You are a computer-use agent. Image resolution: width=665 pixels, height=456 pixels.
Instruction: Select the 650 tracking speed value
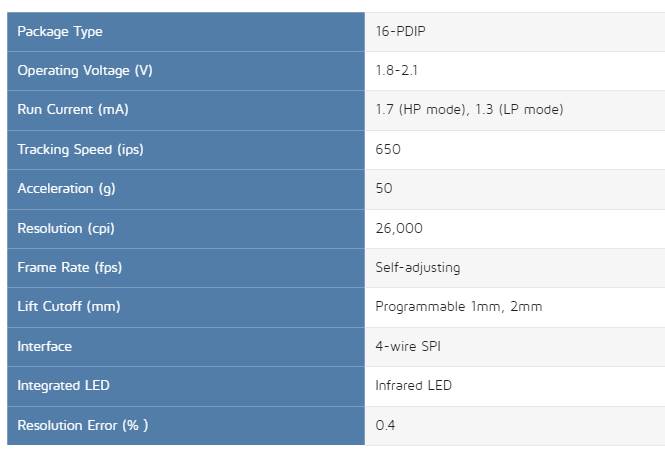coord(388,149)
